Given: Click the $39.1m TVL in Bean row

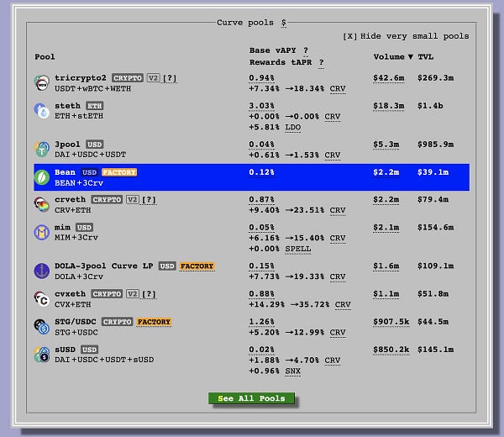Looking at the screenshot, I should (433, 172).
